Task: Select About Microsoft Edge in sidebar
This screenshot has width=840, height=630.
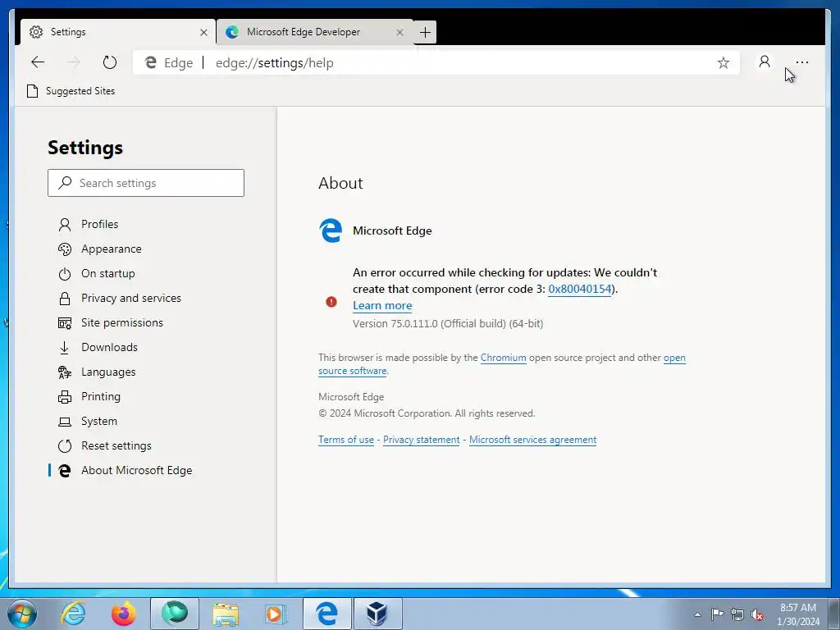Action: 137,470
